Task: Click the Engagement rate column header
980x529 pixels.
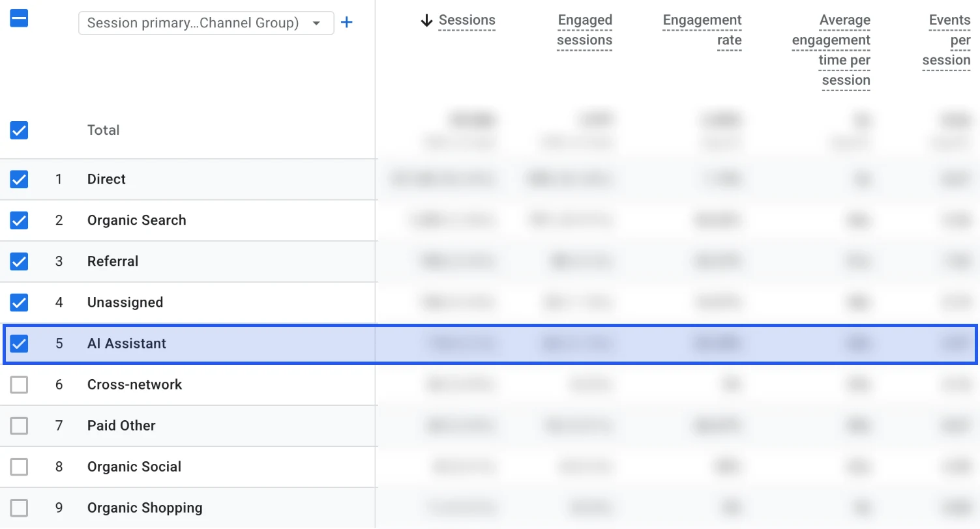Action: 702,31
